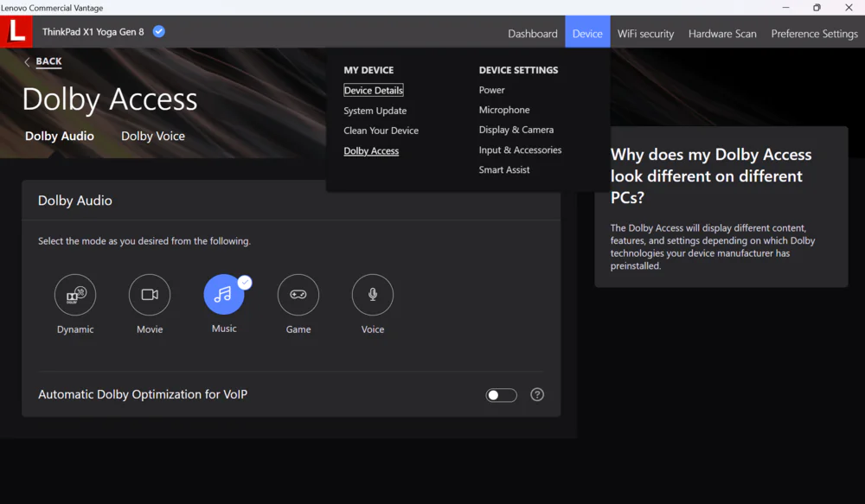The height and width of the screenshot is (504, 865).
Task: Open Microphone device settings
Action: 504,110
